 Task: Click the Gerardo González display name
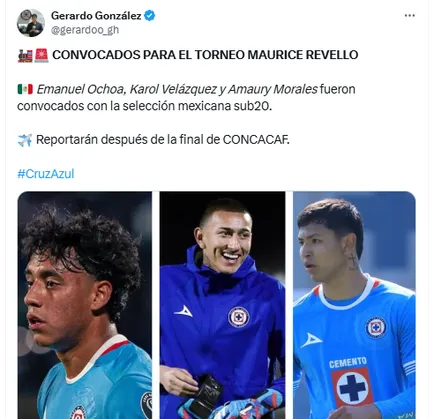click(x=96, y=16)
